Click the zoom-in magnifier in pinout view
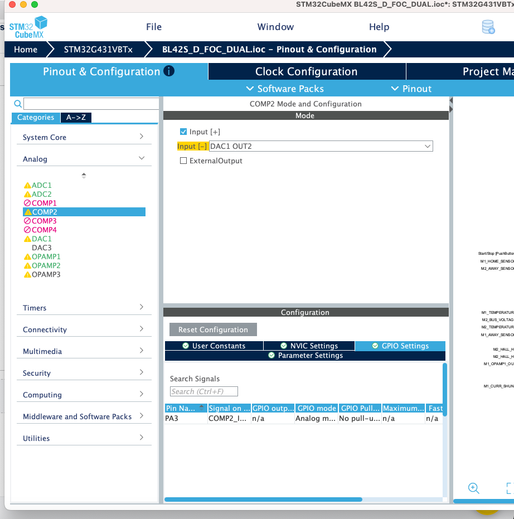The image size is (514, 519). [473, 488]
